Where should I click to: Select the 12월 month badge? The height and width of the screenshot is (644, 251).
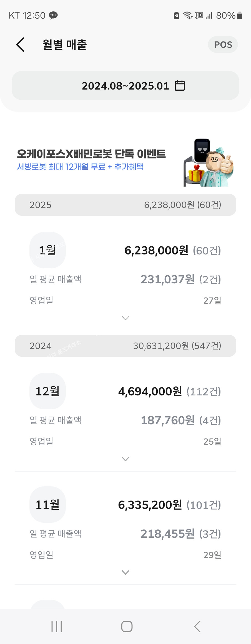[x=47, y=391]
